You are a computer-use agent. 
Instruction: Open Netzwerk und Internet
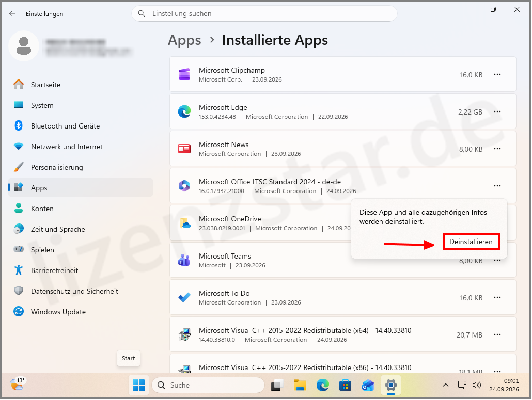pyautogui.click(x=81, y=147)
